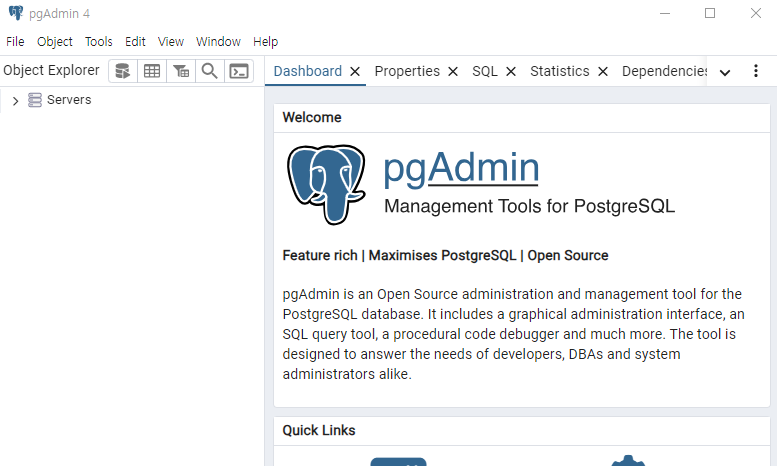This screenshot has height=466, width=777.
Task: Switch to the Dependencies tab
Action: pyautogui.click(x=664, y=71)
